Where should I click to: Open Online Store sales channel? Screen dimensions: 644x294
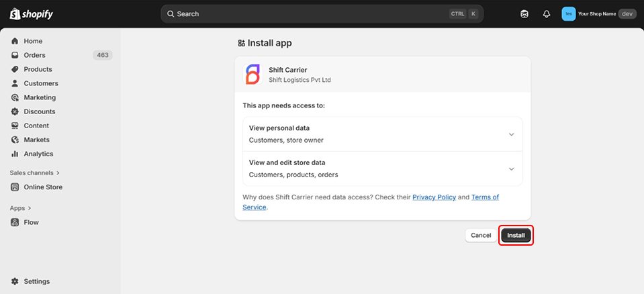[43, 187]
